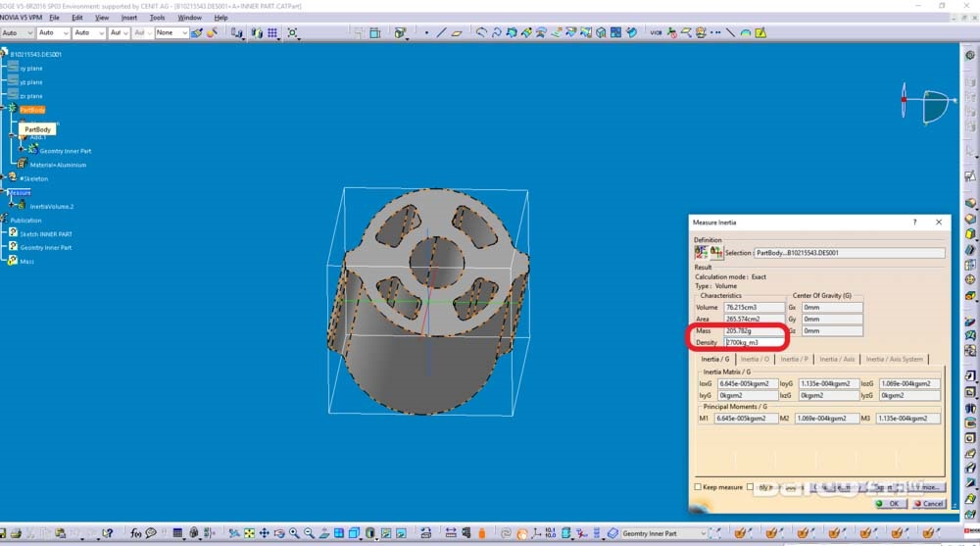The image size is (980, 546).
Task: Select the Line tool in top toolbar
Action: coord(442,32)
